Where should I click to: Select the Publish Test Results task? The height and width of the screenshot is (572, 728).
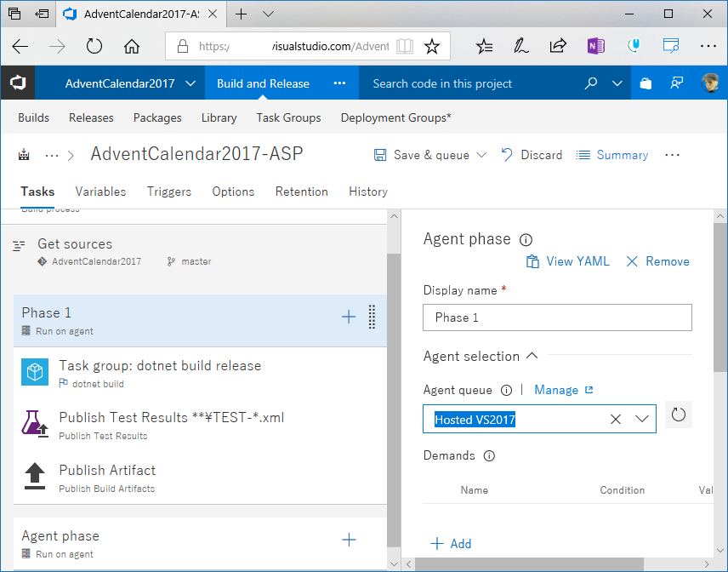pos(200,425)
